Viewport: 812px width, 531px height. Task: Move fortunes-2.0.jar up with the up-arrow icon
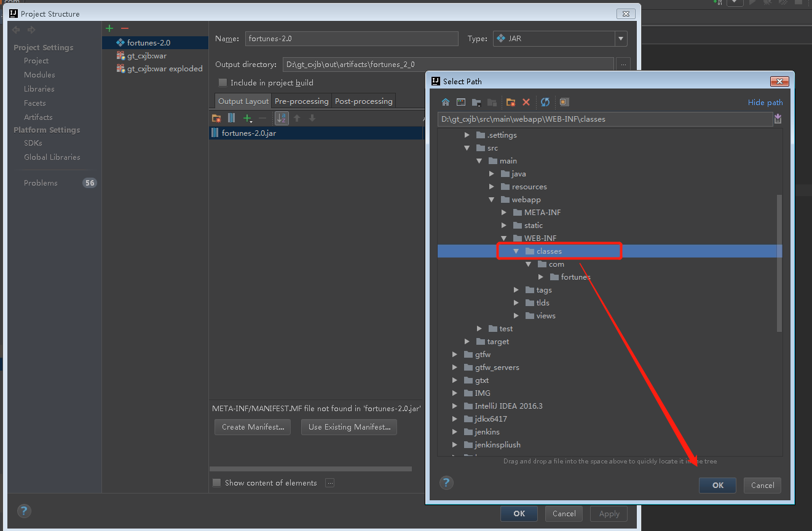(296, 118)
